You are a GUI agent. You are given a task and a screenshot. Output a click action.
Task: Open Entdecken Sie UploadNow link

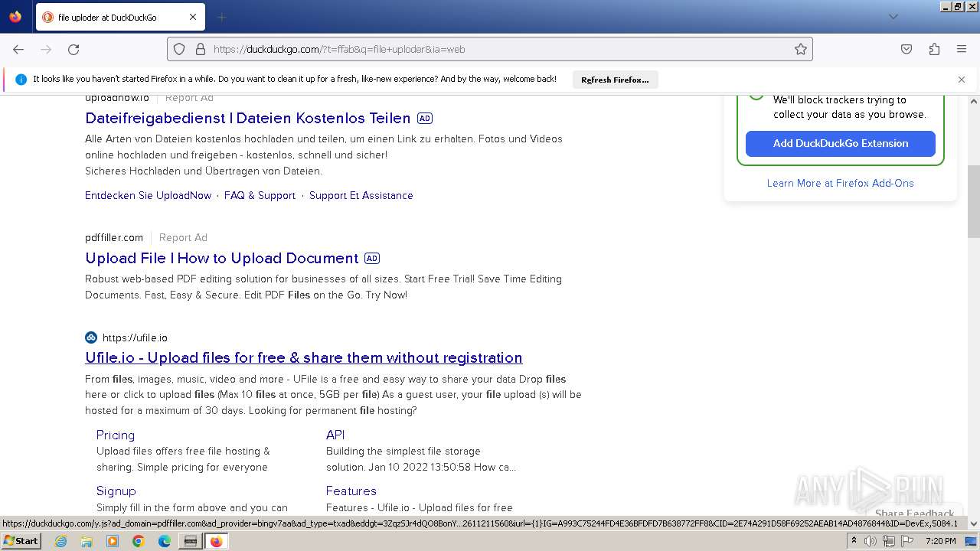point(148,195)
